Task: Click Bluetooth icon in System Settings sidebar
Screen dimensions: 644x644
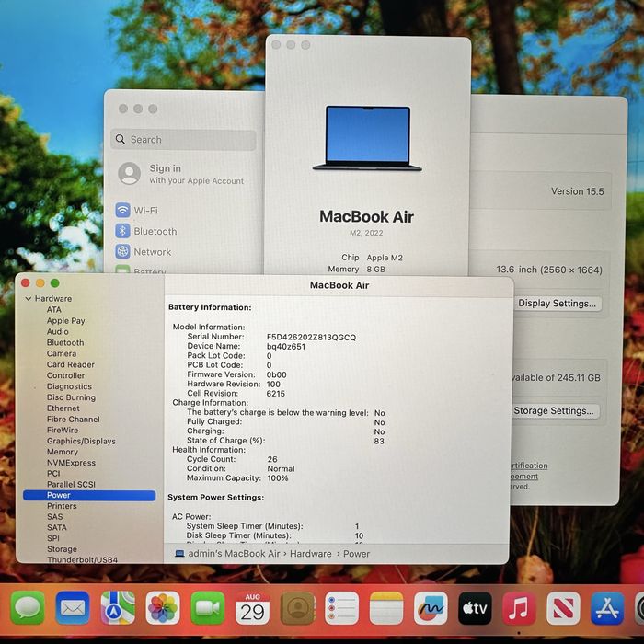Action: pyautogui.click(x=122, y=231)
